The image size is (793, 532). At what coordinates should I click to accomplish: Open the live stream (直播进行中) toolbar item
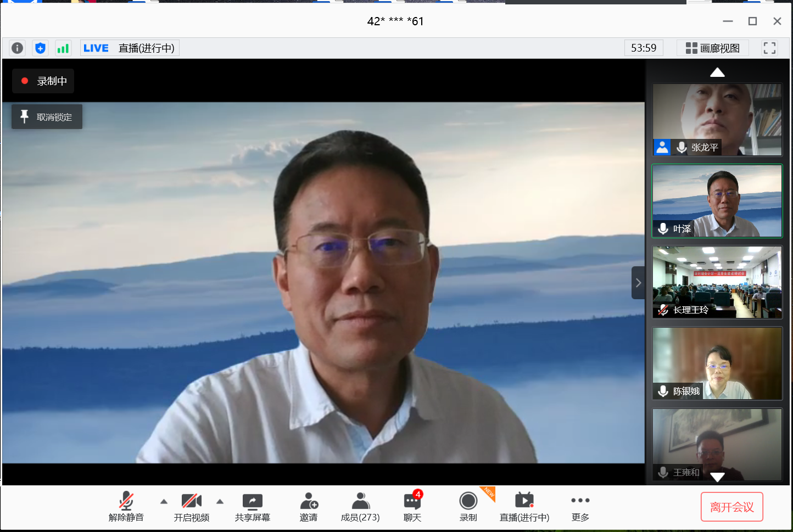524,507
